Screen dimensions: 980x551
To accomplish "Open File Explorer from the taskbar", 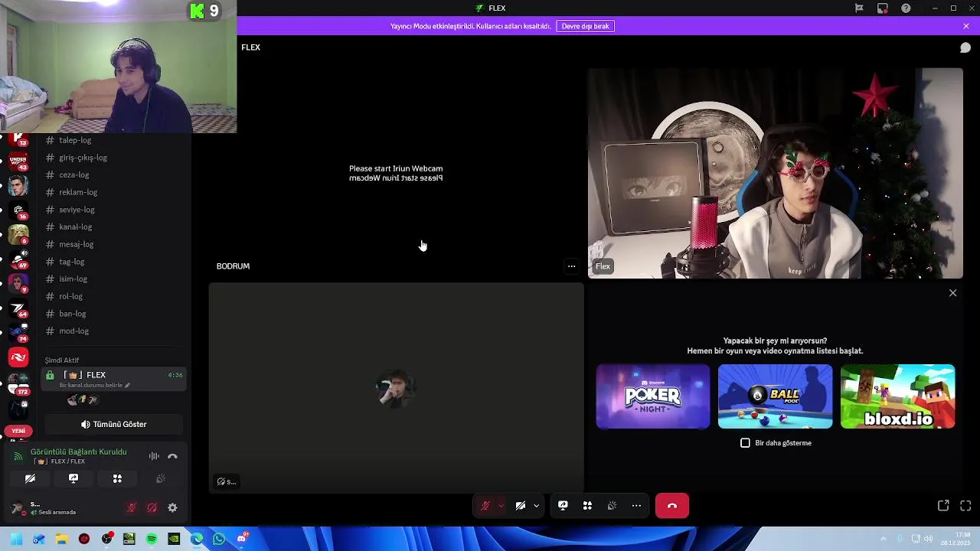I will point(61,539).
